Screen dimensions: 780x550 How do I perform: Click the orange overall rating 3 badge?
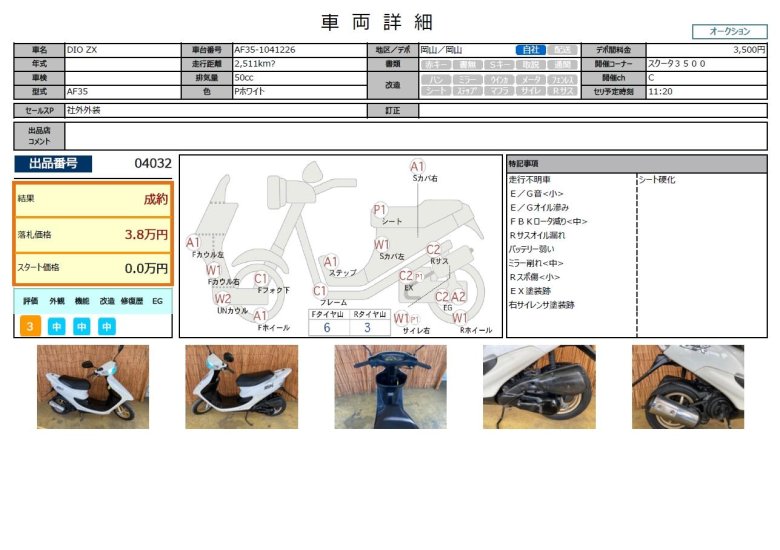[30, 326]
